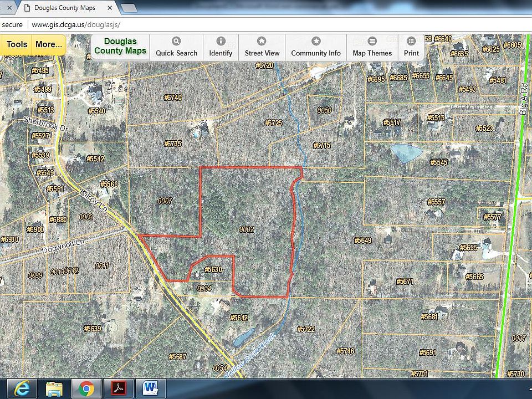Open Adobe Acrobat from taskbar
Screen dimensions: 532x399
point(119,388)
